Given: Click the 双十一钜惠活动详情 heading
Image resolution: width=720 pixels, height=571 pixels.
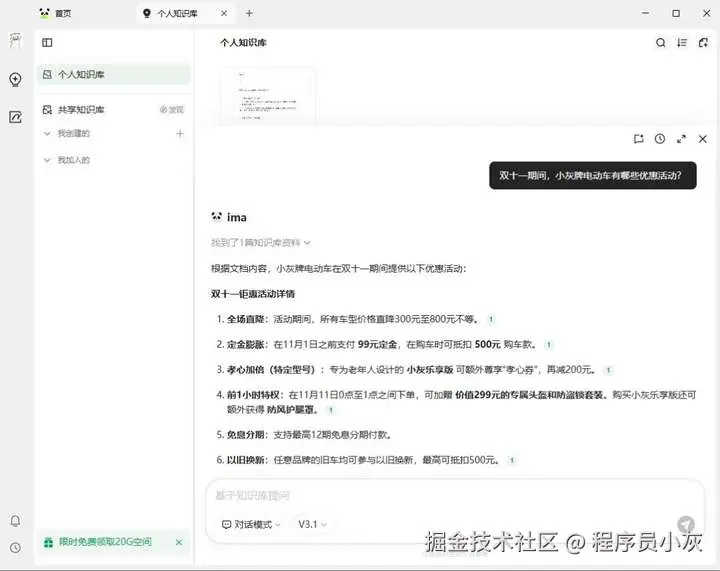Looking at the screenshot, I should [253, 294].
